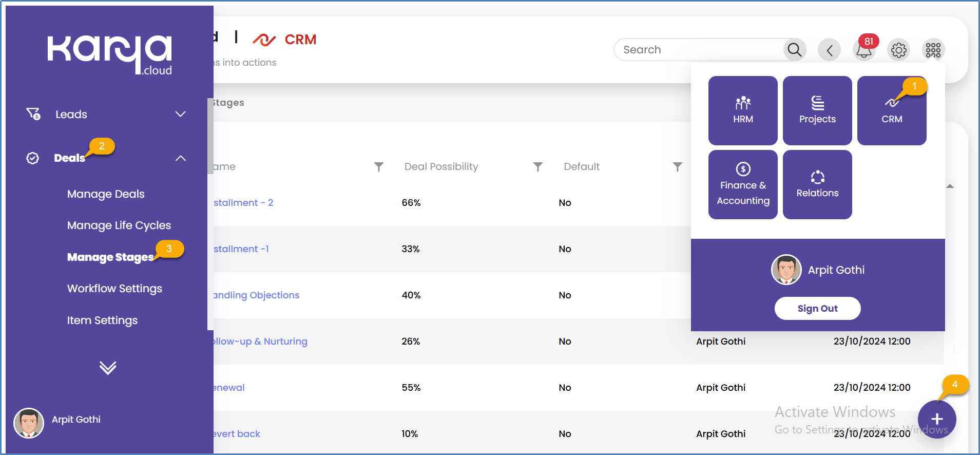Viewport: 980px width, 455px height.
Task: Click the back arrow button in header
Action: pos(830,50)
